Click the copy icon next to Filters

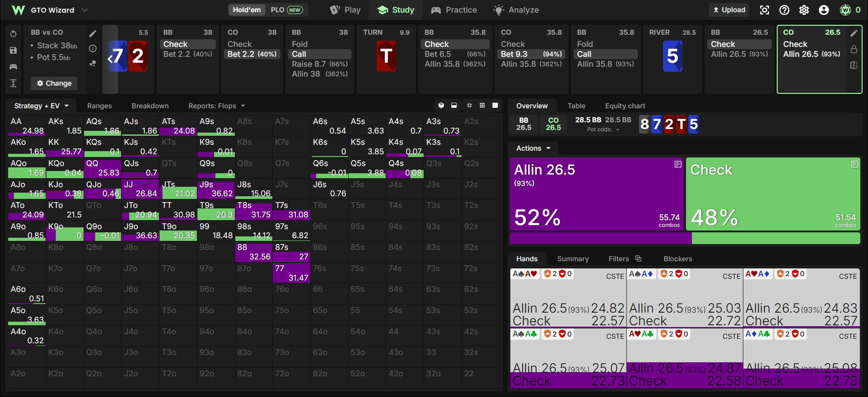(638, 259)
